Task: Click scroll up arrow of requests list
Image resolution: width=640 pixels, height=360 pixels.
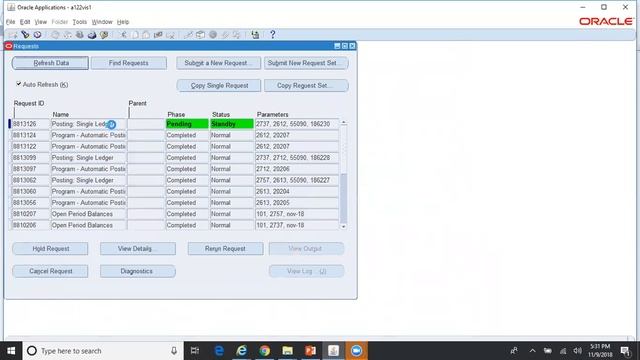Action: click(x=344, y=122)
